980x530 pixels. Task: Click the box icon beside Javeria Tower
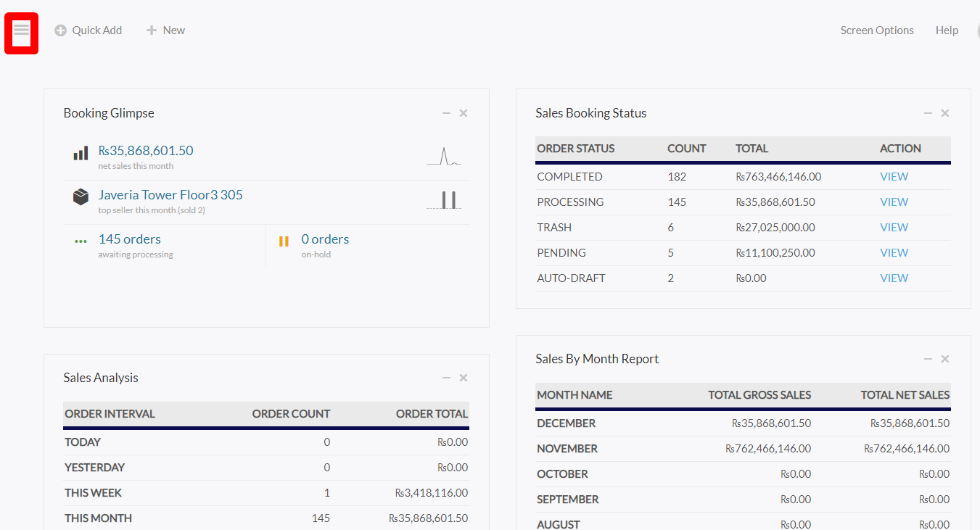(81, 197)
